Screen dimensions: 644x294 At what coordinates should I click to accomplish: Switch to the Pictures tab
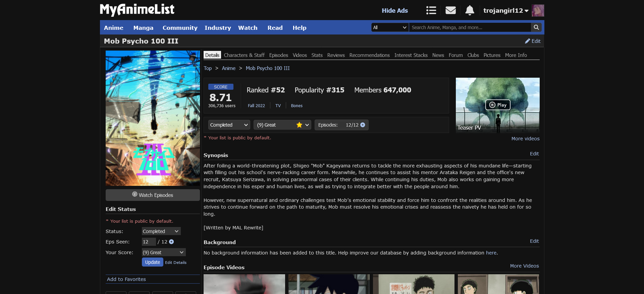pos(492,55)
